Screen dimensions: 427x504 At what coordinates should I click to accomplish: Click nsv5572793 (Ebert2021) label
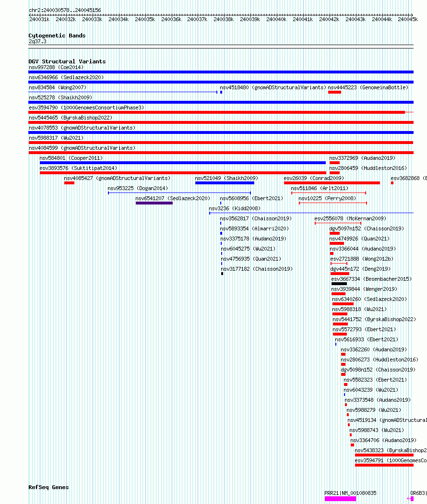point(364,329)
